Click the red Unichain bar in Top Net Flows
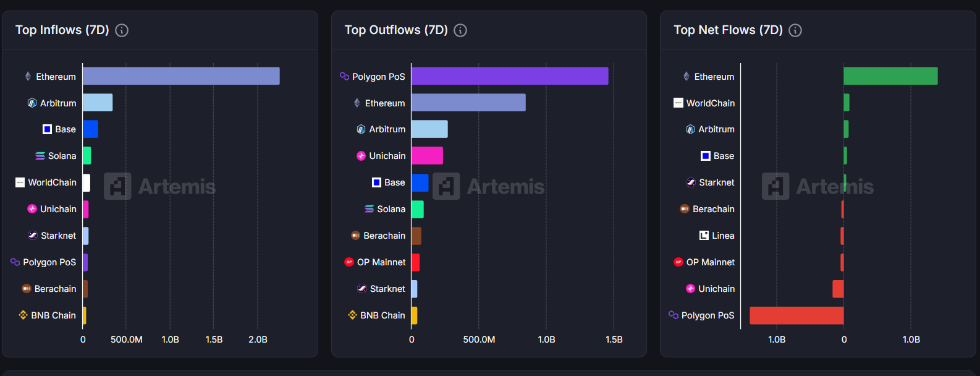This screenshot has height=376, width=980. click(x=838, y=289)
